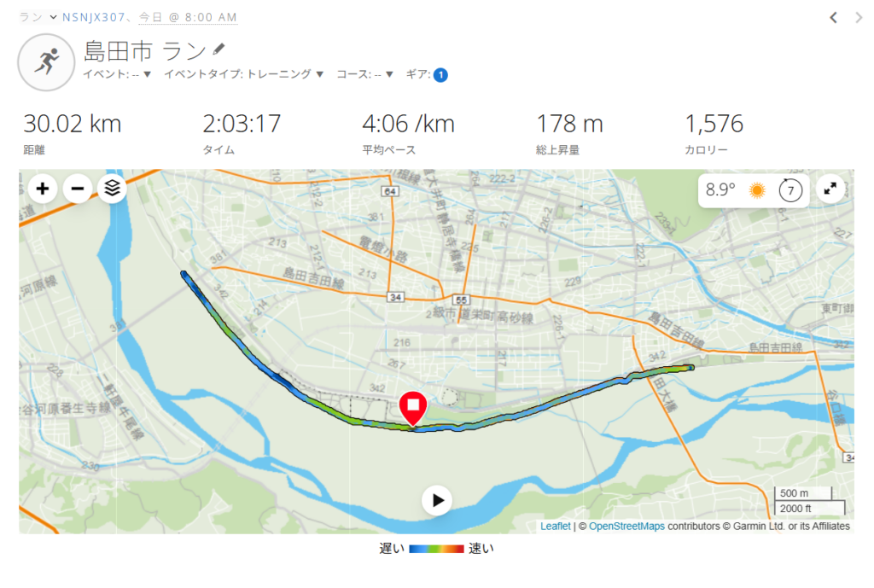Expand the ラン activity type menu
Screen dimensions: 874x588
pyautogui.click(x=38, y=17)
